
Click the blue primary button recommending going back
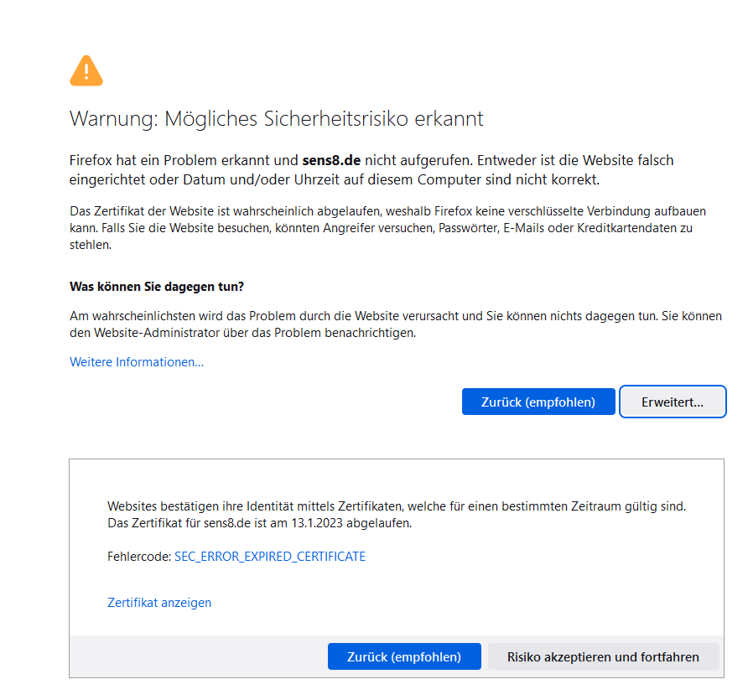[538, 402]
